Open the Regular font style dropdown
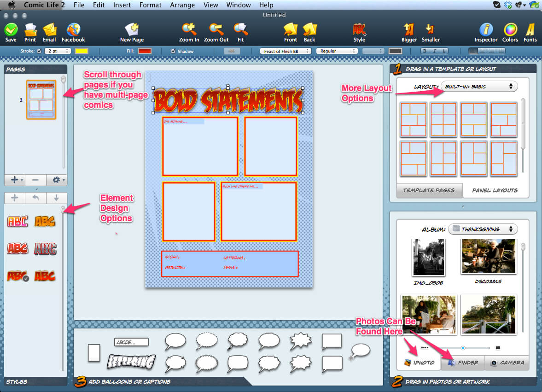 [337, 51]
